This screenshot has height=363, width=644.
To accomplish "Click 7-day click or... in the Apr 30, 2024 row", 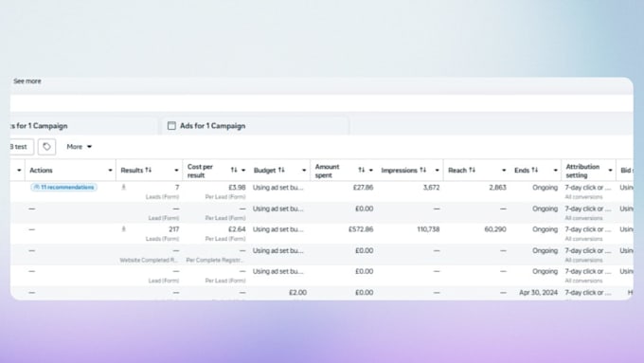I will tap(588, 293).
